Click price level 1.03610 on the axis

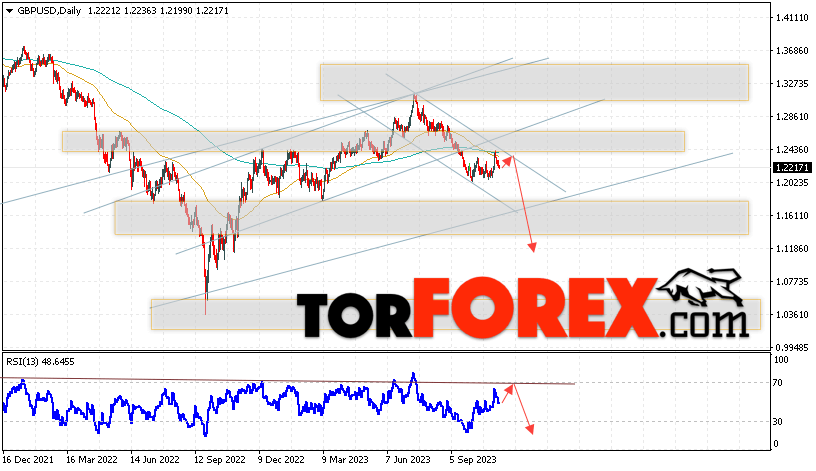[792, 314]
